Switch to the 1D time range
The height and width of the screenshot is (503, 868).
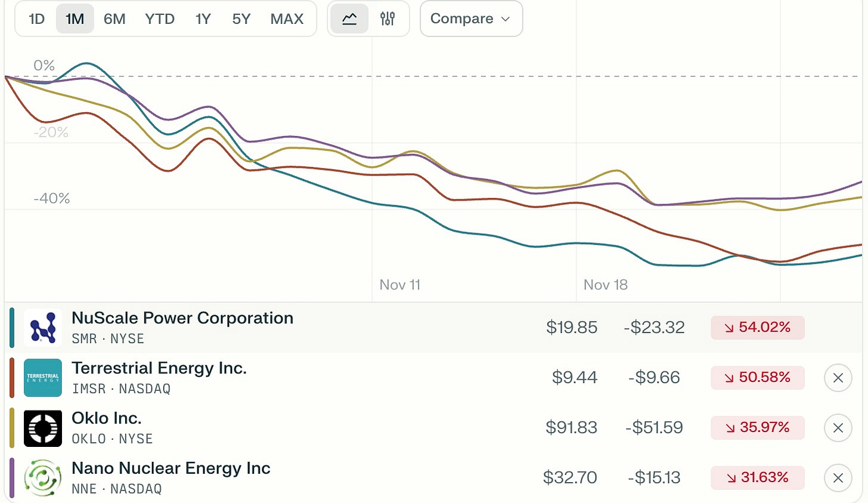(37, 19)
